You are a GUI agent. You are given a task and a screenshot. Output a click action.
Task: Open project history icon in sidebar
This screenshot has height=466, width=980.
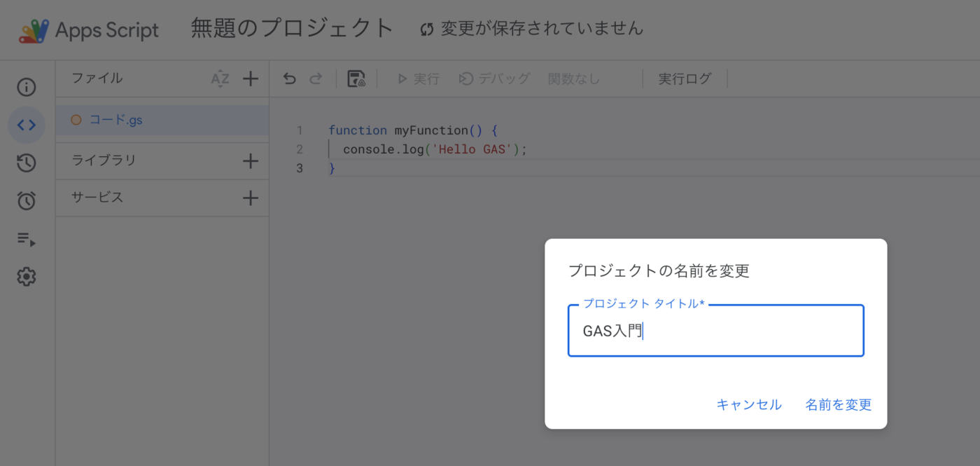tap(27, 163)
